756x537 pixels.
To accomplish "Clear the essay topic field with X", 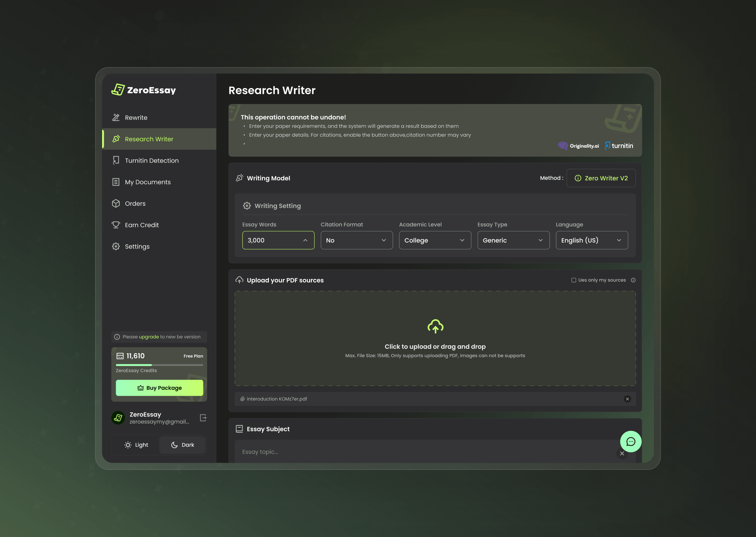I will coord(622,453).
